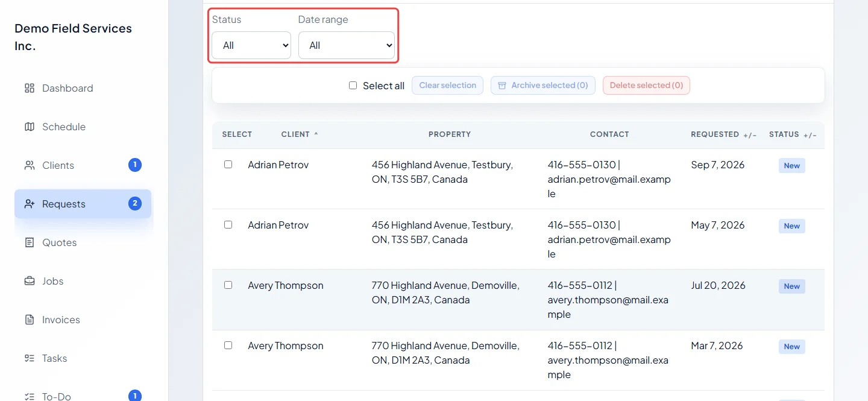Image resolution: width=868 pixels, height=401 pixels.
Task: Click adrian.petrov contact in May 7 row
Action: tap(609, 239)
